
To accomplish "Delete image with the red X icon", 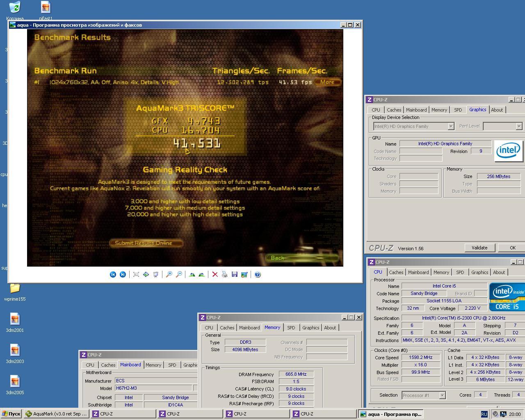I will [x=215, y=274].
